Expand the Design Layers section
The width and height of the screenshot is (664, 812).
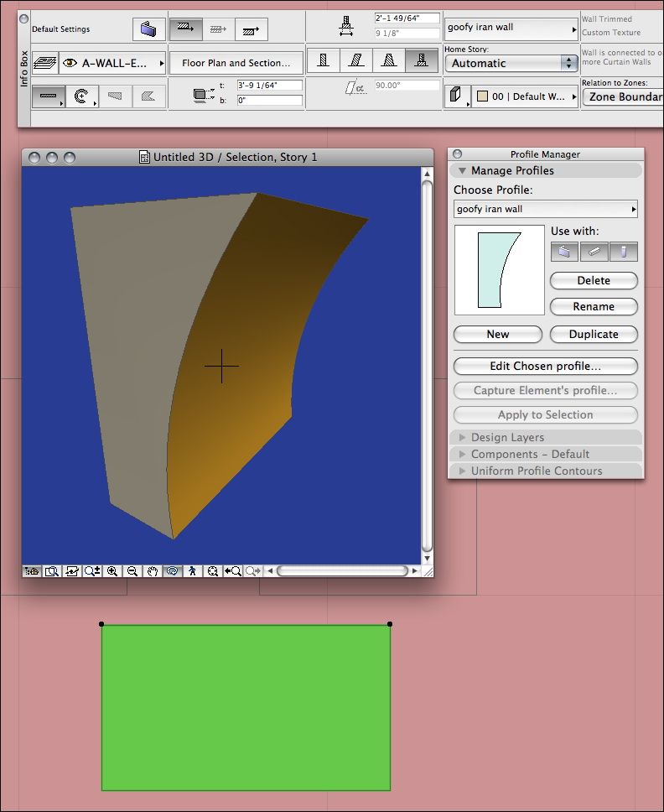(x=507, y=437)
